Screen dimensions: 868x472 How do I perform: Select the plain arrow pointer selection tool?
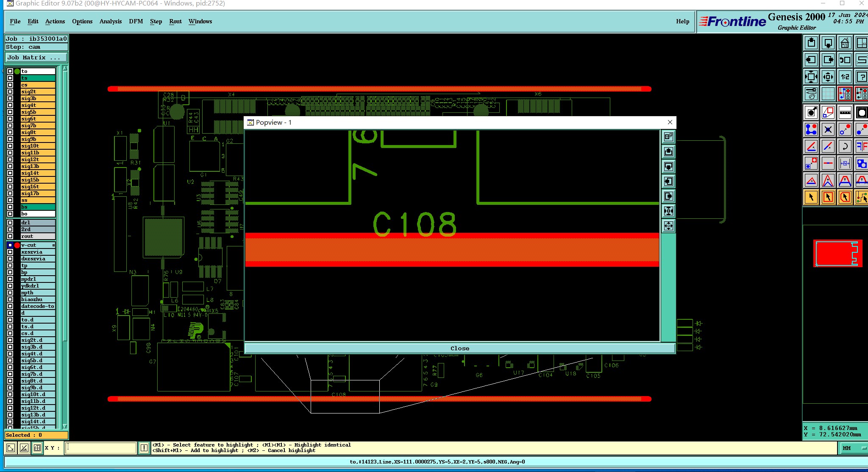tap(811, 197)
